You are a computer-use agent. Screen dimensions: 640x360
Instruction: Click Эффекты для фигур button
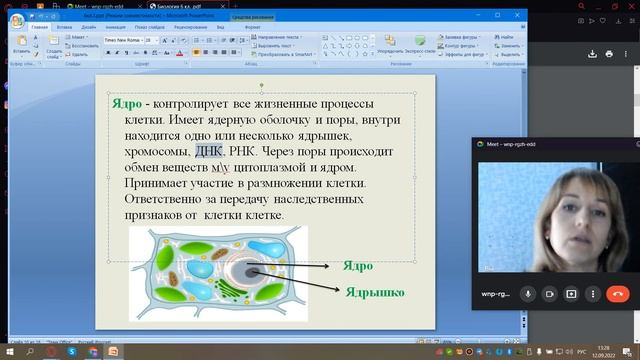462,54
